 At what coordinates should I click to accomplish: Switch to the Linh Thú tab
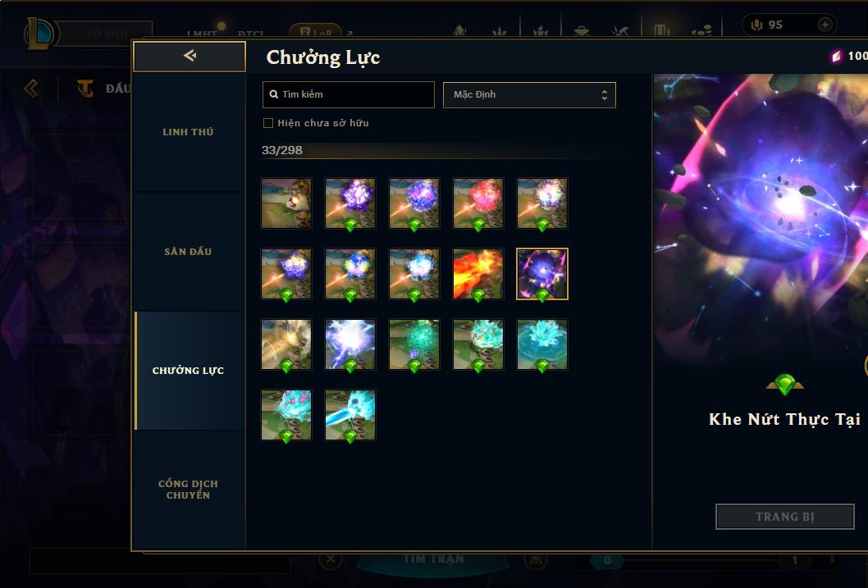188,132
